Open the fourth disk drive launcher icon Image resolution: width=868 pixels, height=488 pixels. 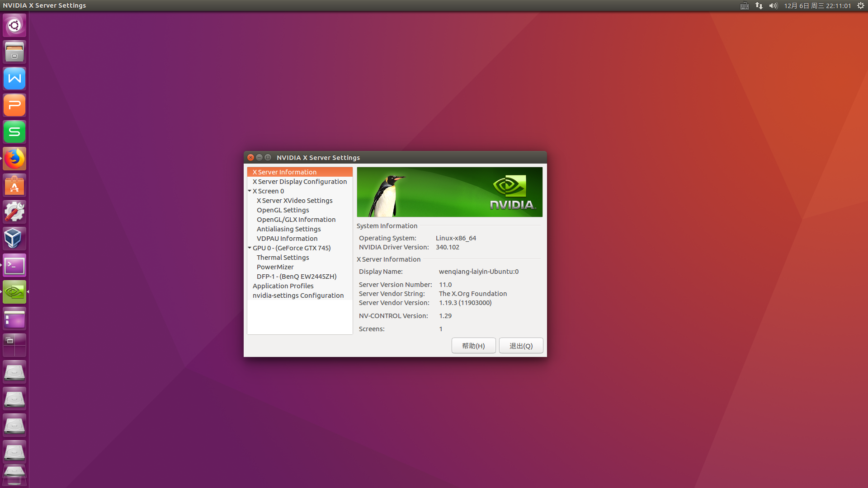point(14,452)
